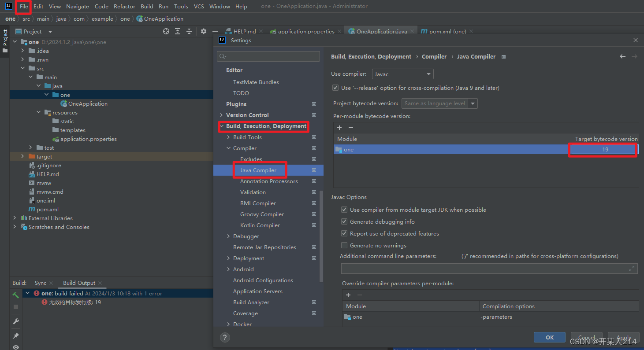Screen dimensions: 644x350
Task: Select Kotlin Compiler in settings tree
Action: pos(260,225)
